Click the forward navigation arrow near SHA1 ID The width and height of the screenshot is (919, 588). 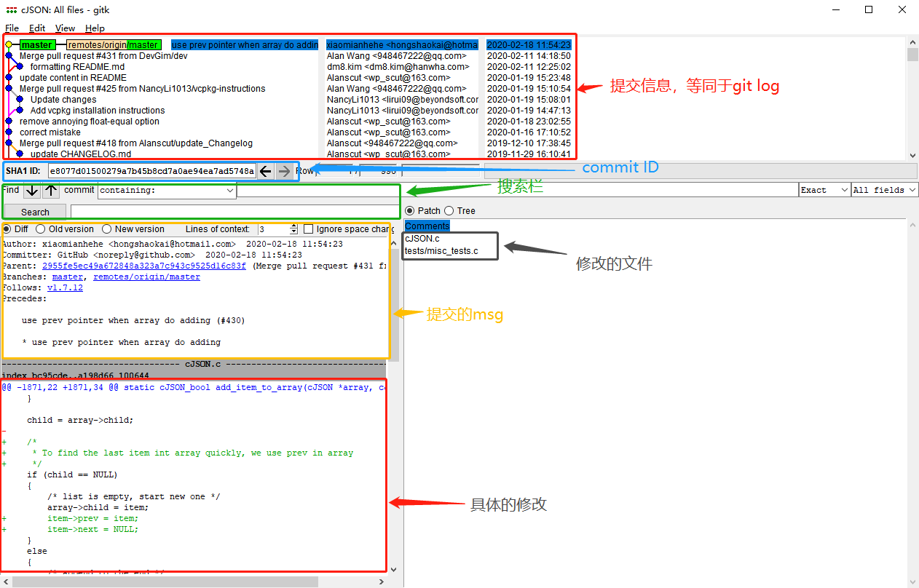(283, 171)
